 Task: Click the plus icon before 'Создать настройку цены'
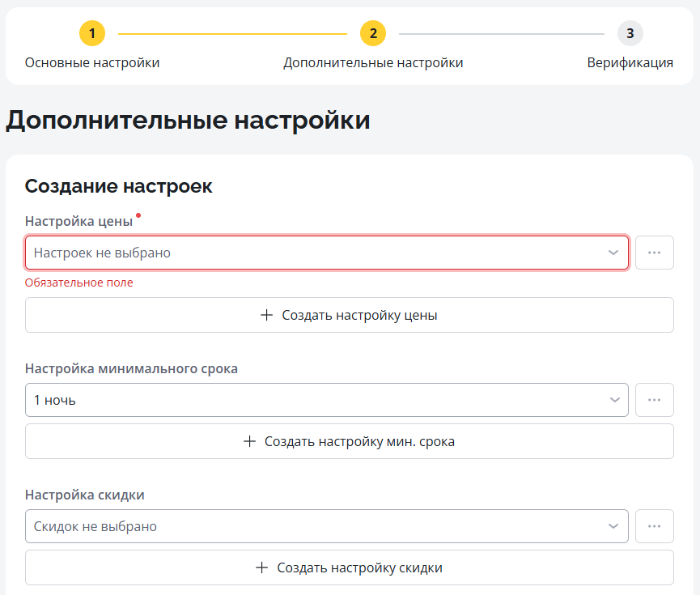point(267,315)
